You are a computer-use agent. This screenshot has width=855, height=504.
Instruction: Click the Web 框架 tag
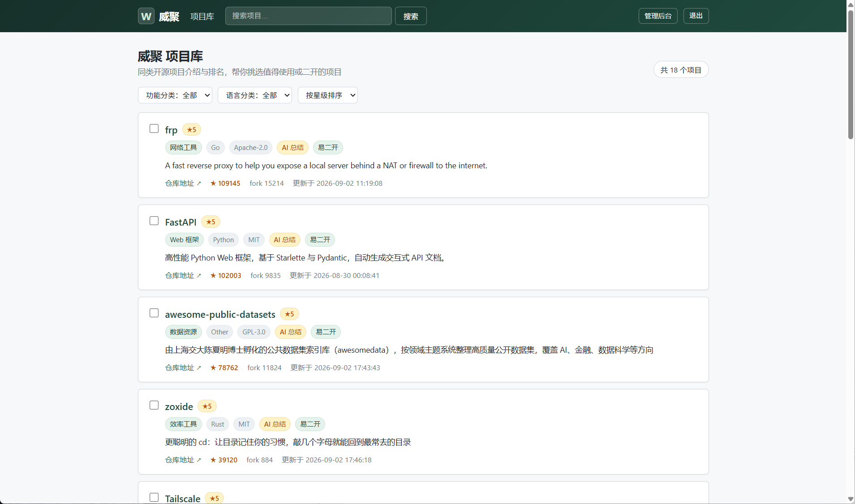click(x=184, y=240)
